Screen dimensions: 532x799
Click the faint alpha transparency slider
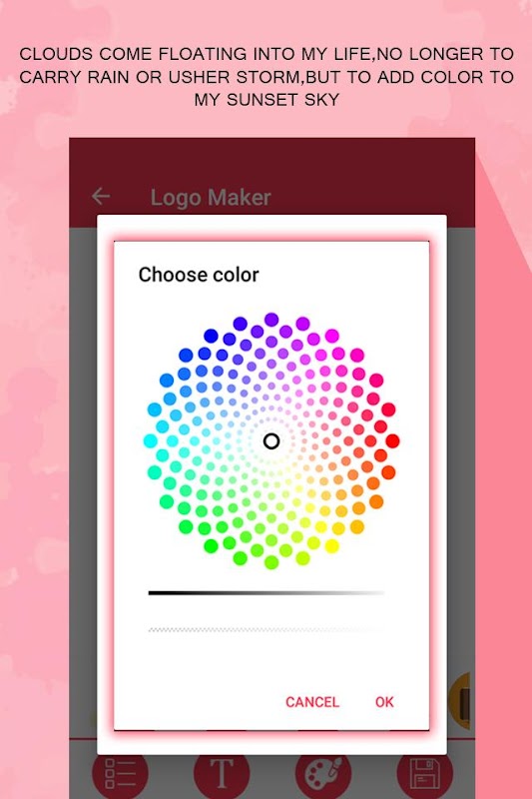266,630
